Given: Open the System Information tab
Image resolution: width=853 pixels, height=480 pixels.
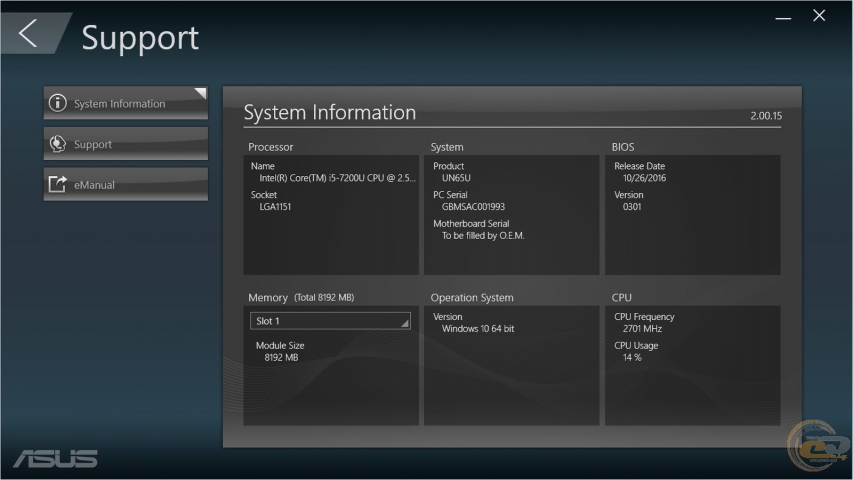Looking at the screenshot, I should [x=126, y=103].
